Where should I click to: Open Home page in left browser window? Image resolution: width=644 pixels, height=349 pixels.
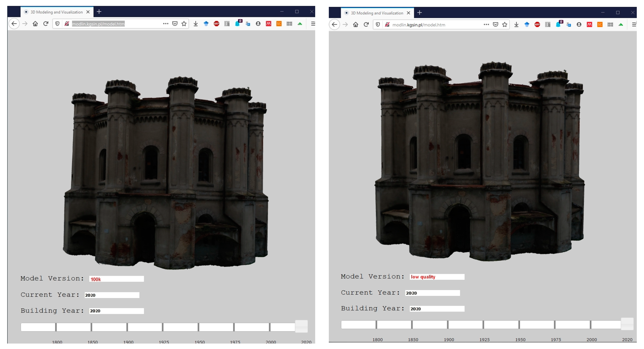pos(35,24)
